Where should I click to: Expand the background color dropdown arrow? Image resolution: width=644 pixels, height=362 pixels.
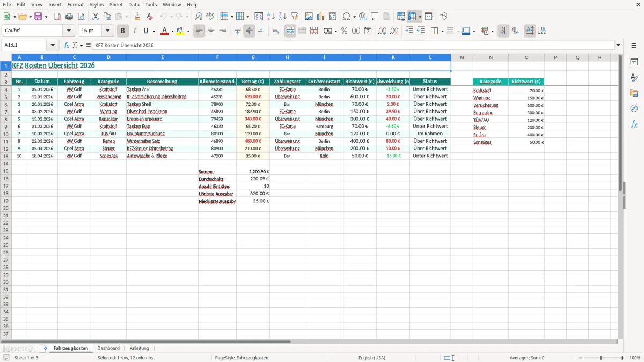[x=188, y=31]
